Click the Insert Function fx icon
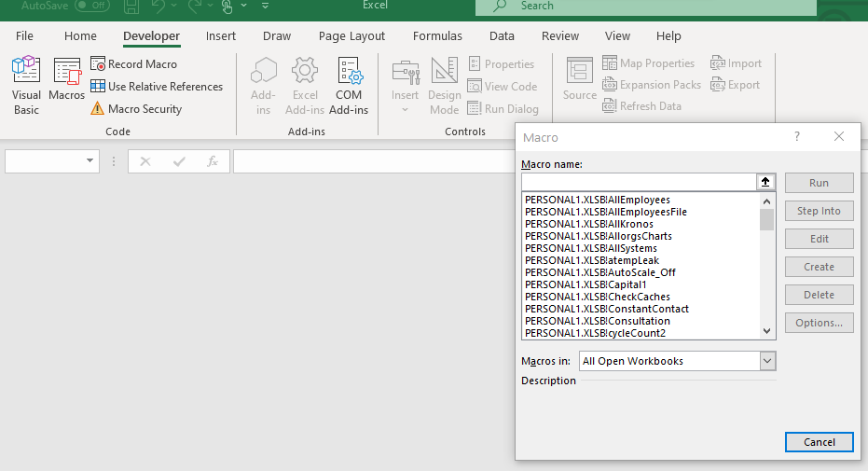 click(x=212, y=161)
